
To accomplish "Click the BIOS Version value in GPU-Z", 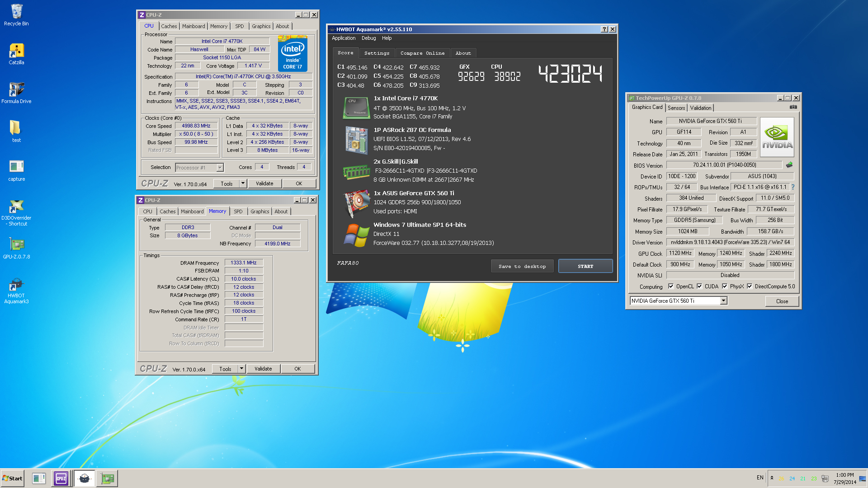I will tap(724, 165).
